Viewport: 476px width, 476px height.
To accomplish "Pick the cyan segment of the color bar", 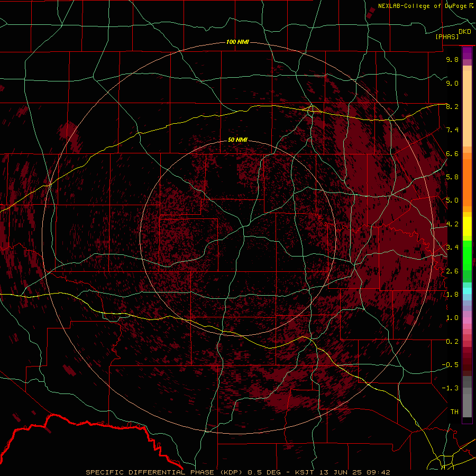I will point(467,291).
